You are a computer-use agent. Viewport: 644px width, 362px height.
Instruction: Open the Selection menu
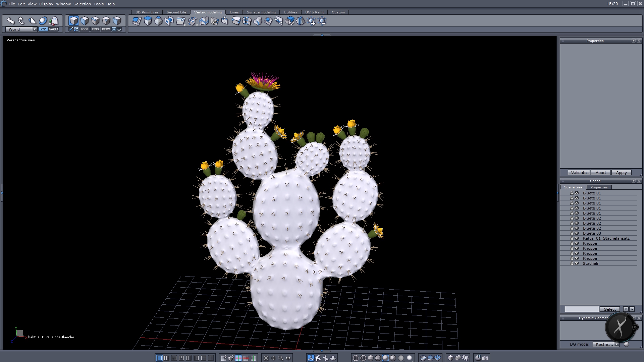82,4
